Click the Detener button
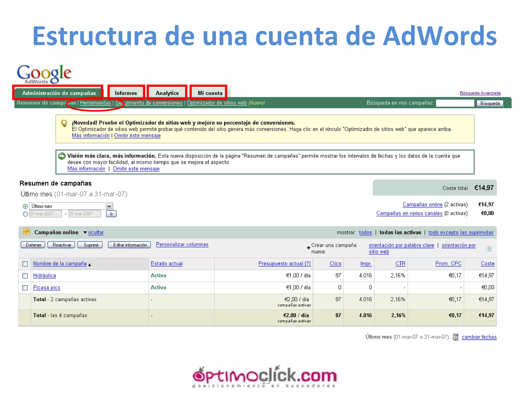This screenshot has width=532, height=399. point(33,245)
